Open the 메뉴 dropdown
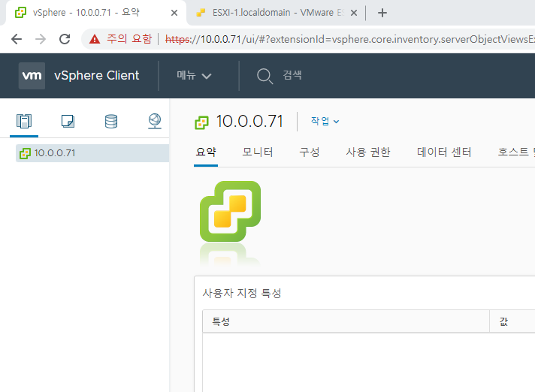This screenshot has width=535, height=392. click(193, 75)
